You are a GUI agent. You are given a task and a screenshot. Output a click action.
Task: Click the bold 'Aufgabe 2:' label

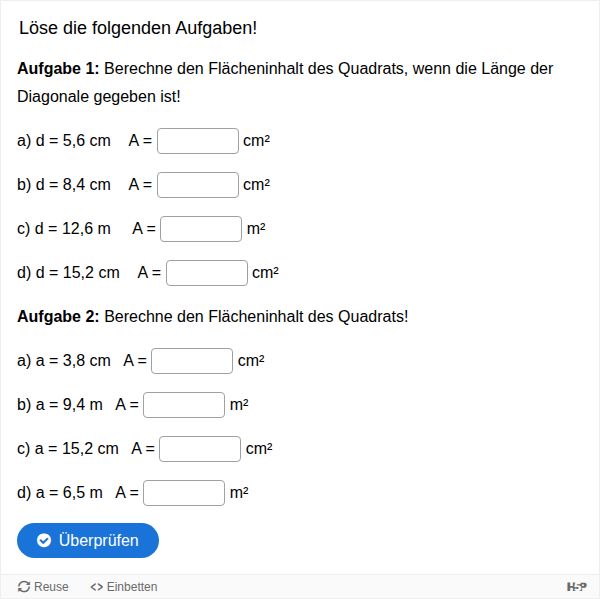coord(58,317)
